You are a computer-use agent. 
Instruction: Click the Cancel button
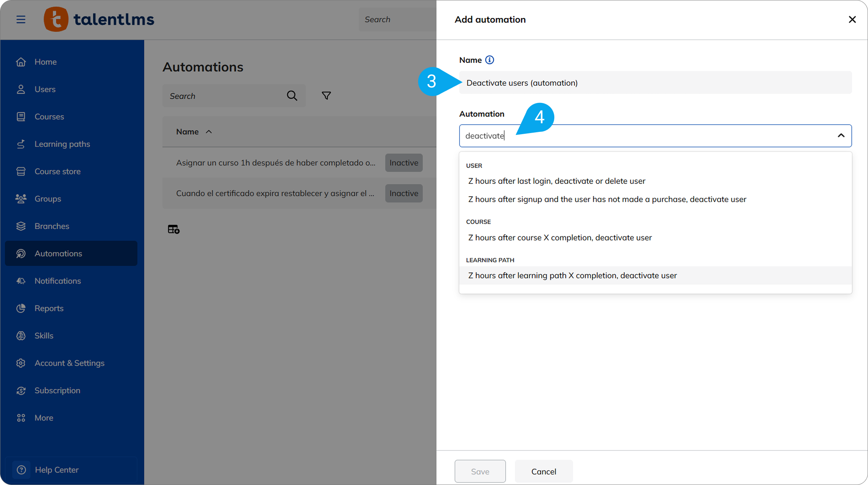544,471
